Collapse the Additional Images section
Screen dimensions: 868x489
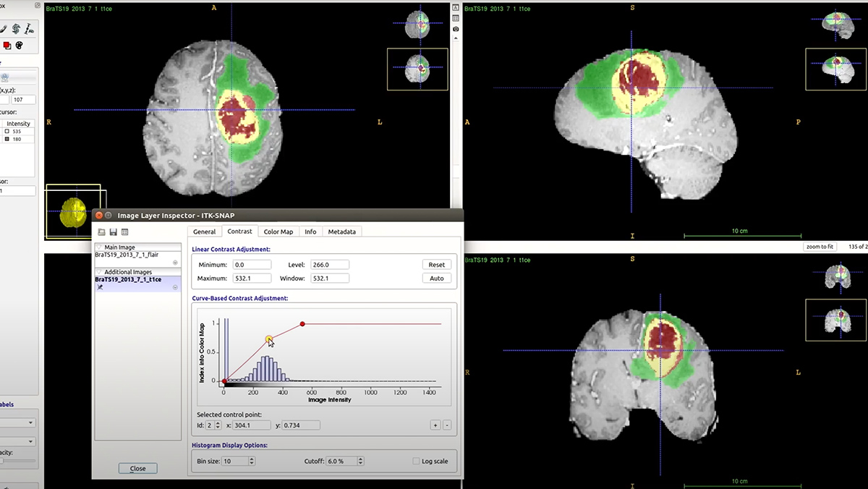click(99, 272)
